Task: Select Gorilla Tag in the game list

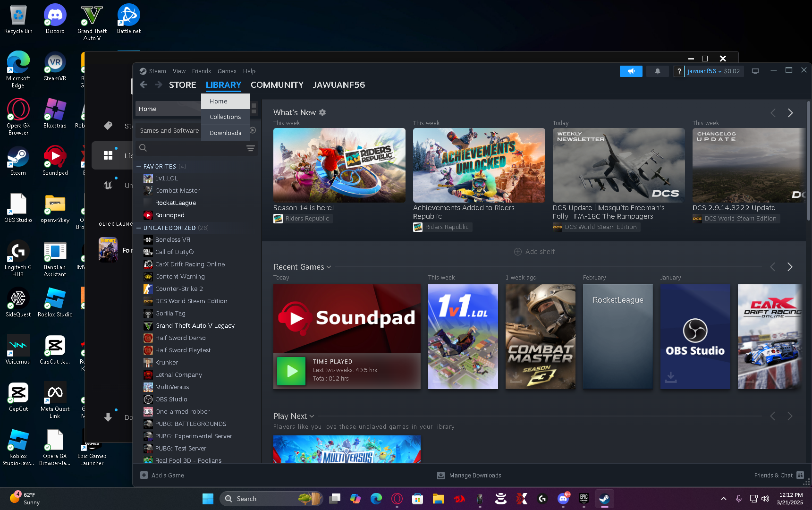Action: coord(170,314)
